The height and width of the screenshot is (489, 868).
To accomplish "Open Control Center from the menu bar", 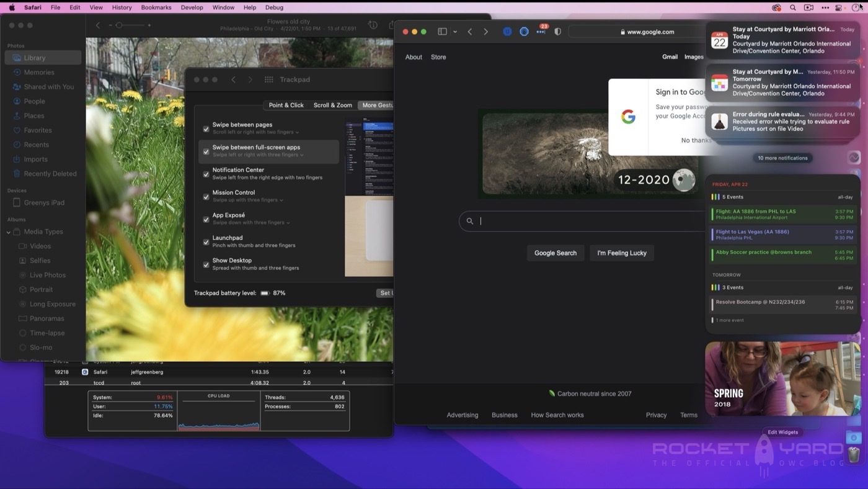I will pos(839,7).
